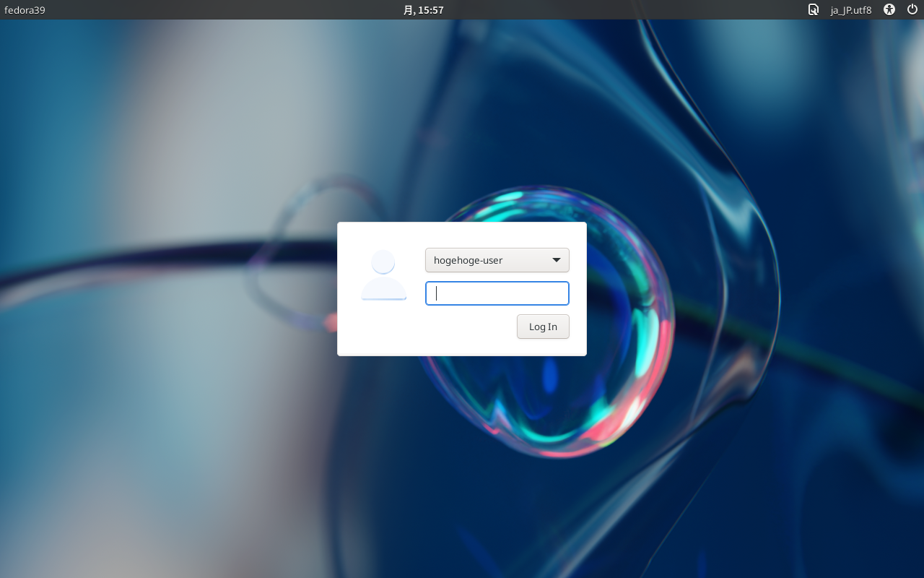Open the power menu icon
This screenshot has height=578, width=924.
coord(912,10)
